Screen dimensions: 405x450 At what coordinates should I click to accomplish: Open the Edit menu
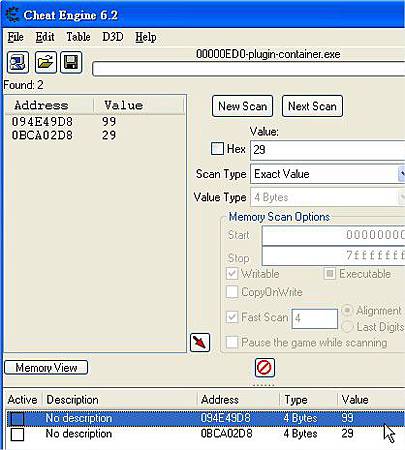(x=45, y=37)
